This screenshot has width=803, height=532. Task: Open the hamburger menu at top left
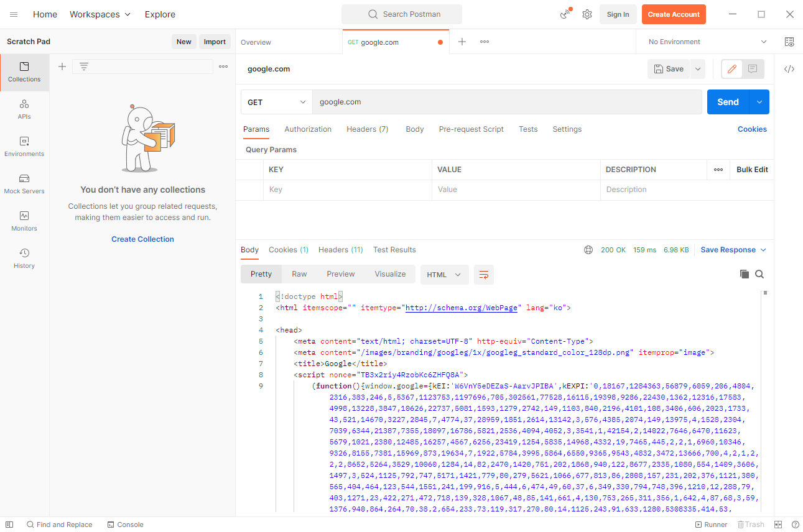14,14
